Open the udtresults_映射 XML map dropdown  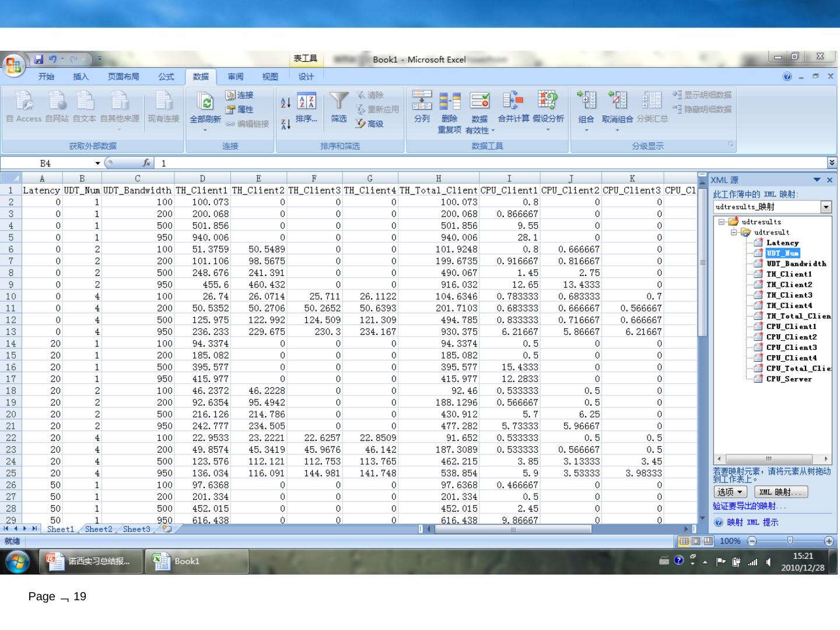826,207
